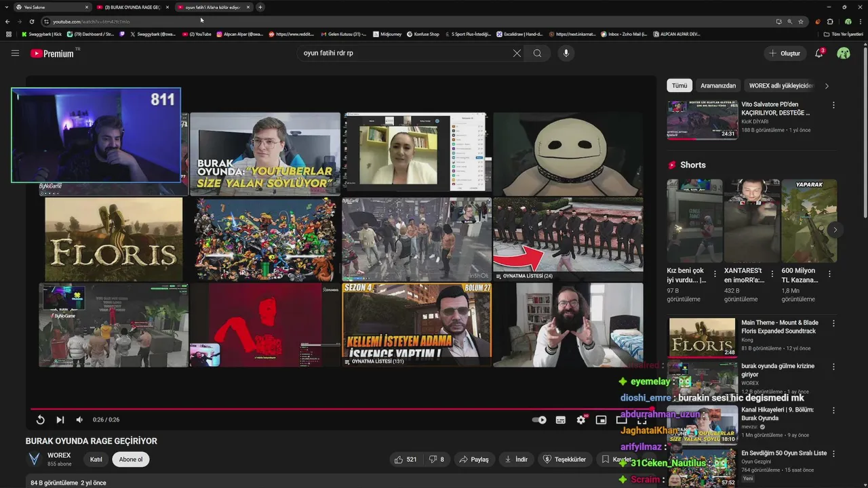Start voice search with microphone icon
This screenshot has width=868, height=488.
[x=566, y=53]
